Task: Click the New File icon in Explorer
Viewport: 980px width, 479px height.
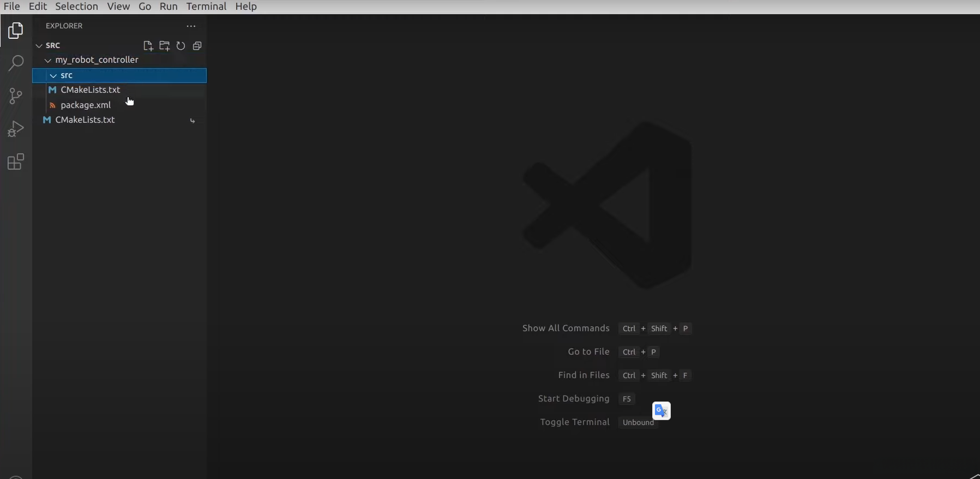Action: [x=148, y=46]
